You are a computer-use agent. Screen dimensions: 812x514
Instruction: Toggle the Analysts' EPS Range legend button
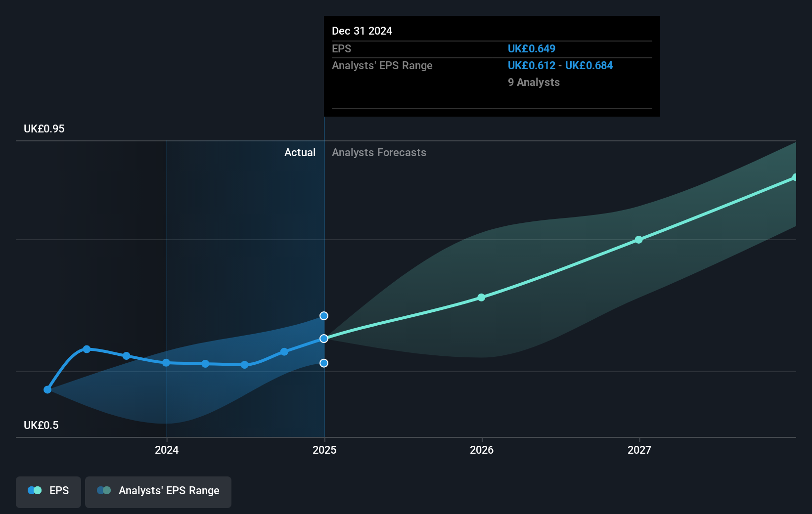(x=158, y=492)
